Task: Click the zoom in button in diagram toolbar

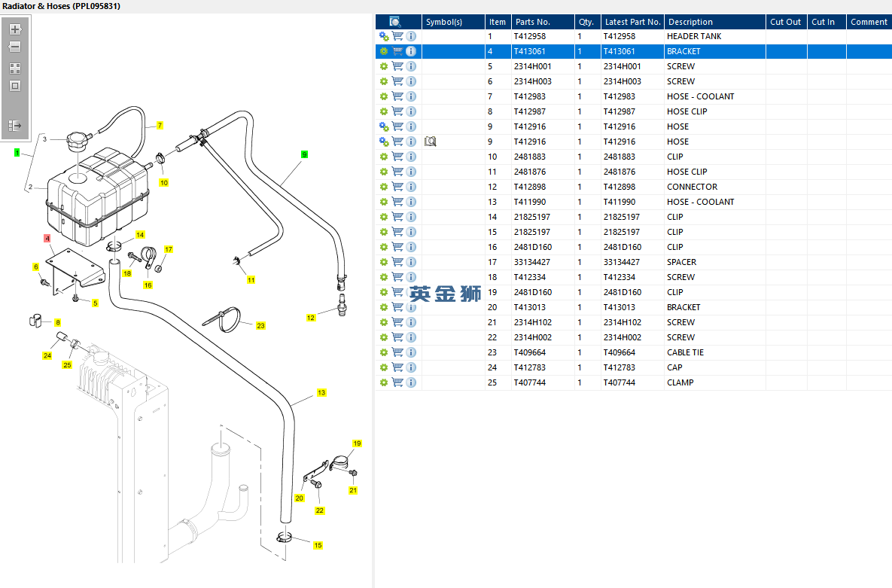Action: 15,29
